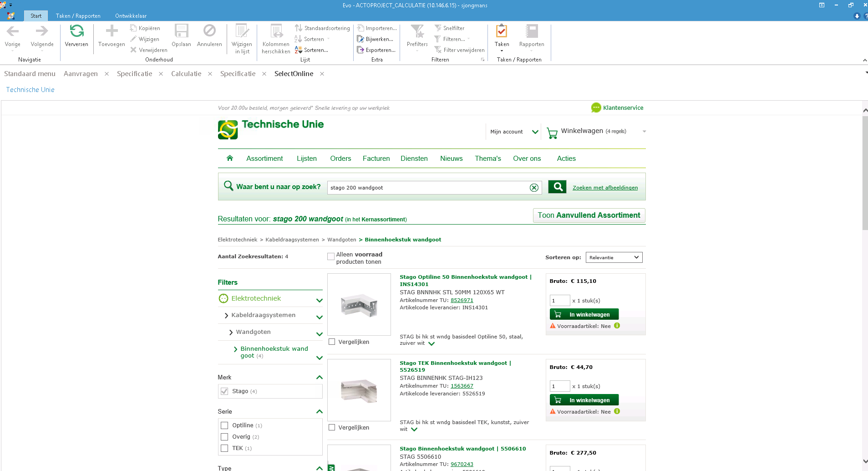Refresh with the Verversen icon
The height and width of the screenshot is (471, 868).
click(76, 31)
